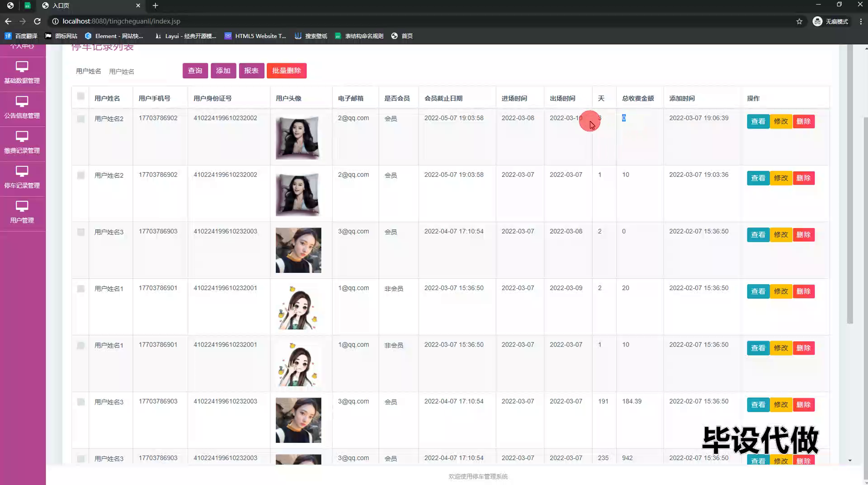The height and width of the screenshot is (485, 868).
Task: Edit the record added 2022-03-07 19:06:39
Action: (x=781, y=121)
